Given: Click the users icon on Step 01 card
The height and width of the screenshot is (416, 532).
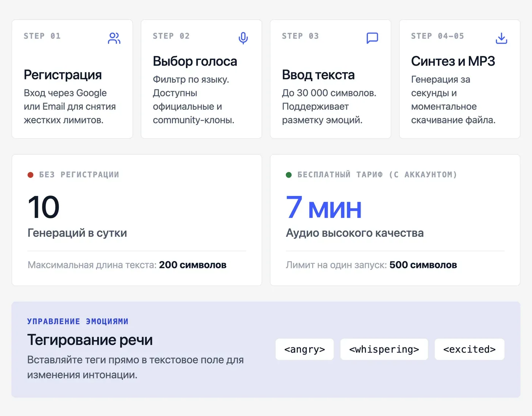Looking at the screenshot, I should 114,38.
